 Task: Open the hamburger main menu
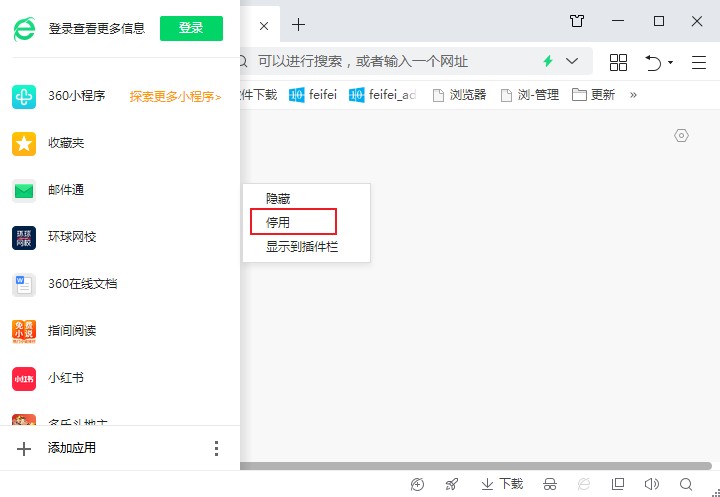699,62
